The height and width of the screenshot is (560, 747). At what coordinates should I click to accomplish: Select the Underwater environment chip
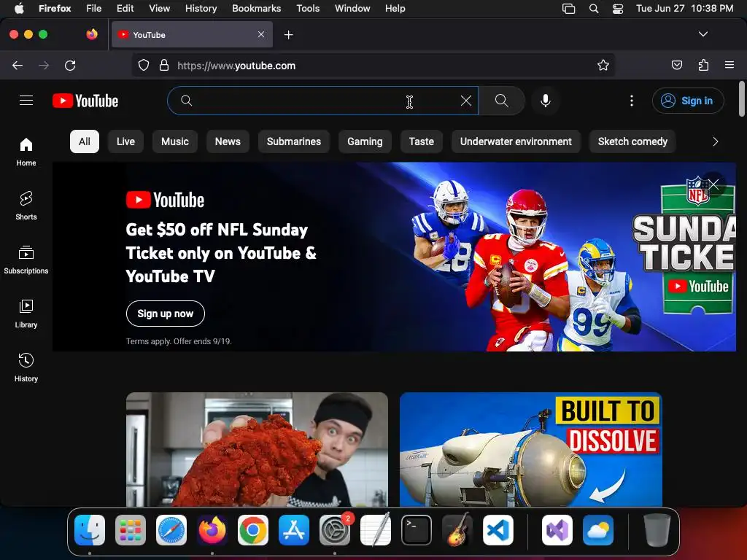click(x=516, y=141)
